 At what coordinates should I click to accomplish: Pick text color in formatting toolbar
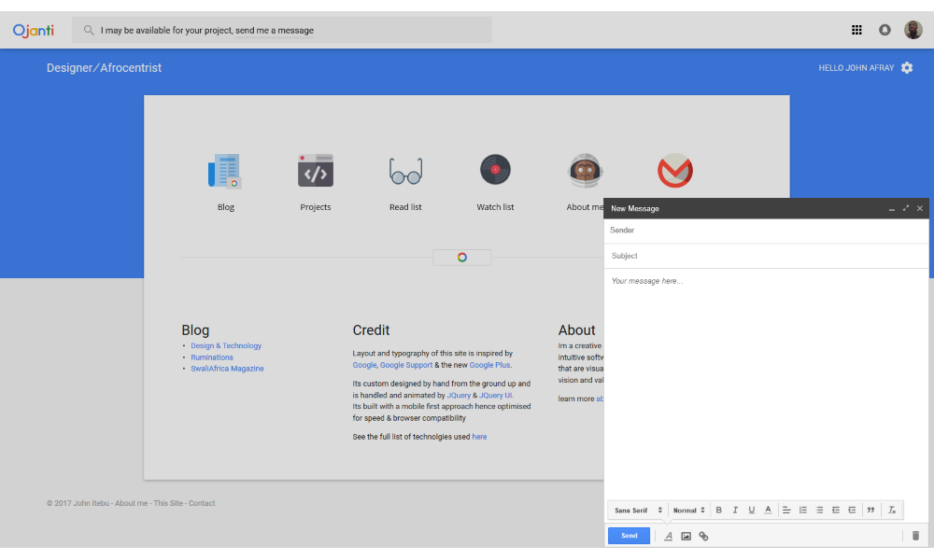click(768, 510)
